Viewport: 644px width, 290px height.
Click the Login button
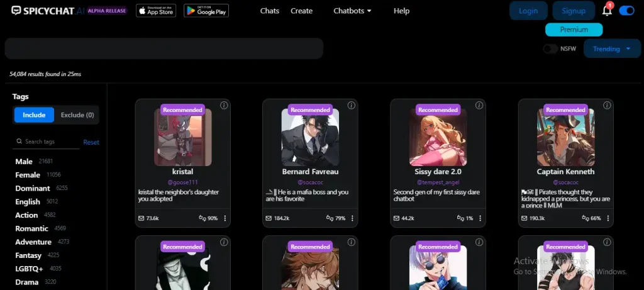coord(528,11)
